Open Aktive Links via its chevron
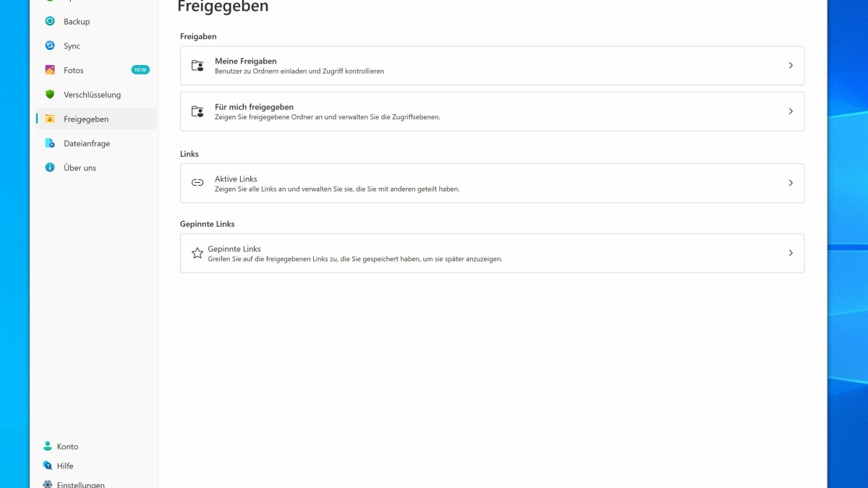This screenshot has height=488, width=868. (791, 183)
